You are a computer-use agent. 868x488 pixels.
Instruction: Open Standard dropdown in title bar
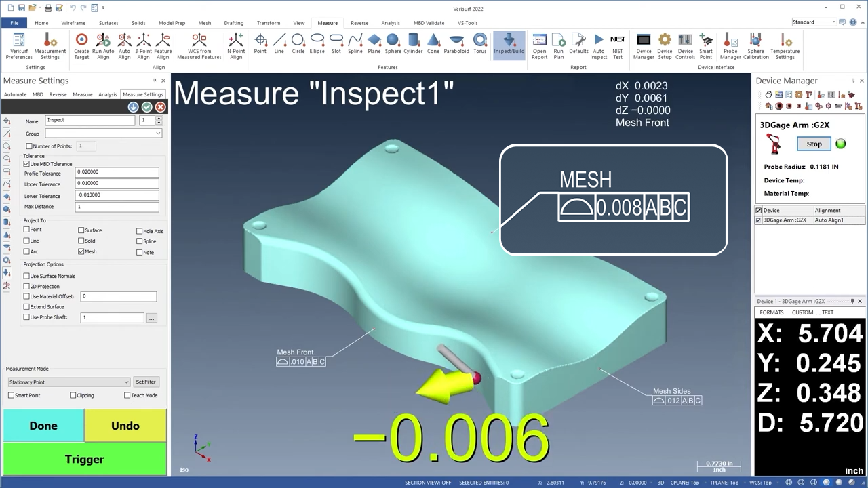pos(814,22)
